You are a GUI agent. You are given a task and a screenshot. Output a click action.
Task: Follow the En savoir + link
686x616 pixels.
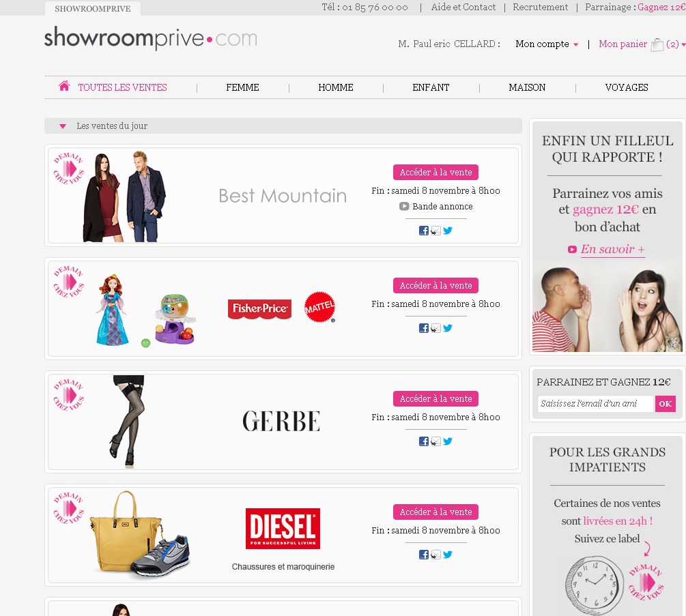tap(612, 249)
